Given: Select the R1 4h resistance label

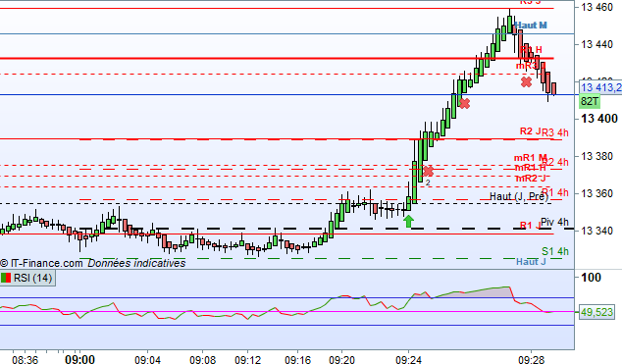Looking at the screenshot, I should point(555,192).
